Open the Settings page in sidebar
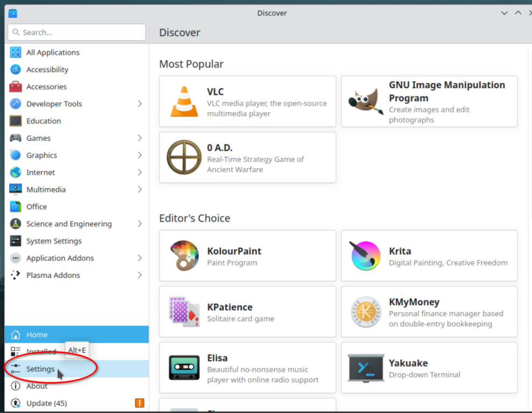This screenshot has width=532, height=413. tap(40, 369)
